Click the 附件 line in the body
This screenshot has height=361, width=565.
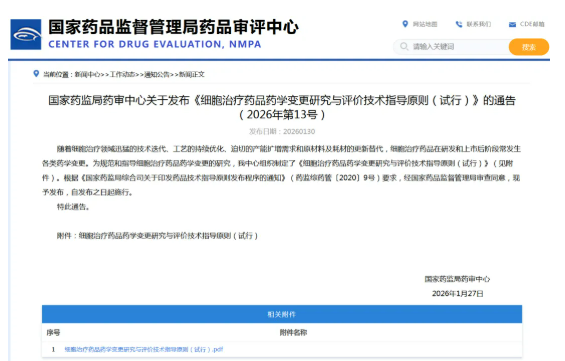(157, 236)
